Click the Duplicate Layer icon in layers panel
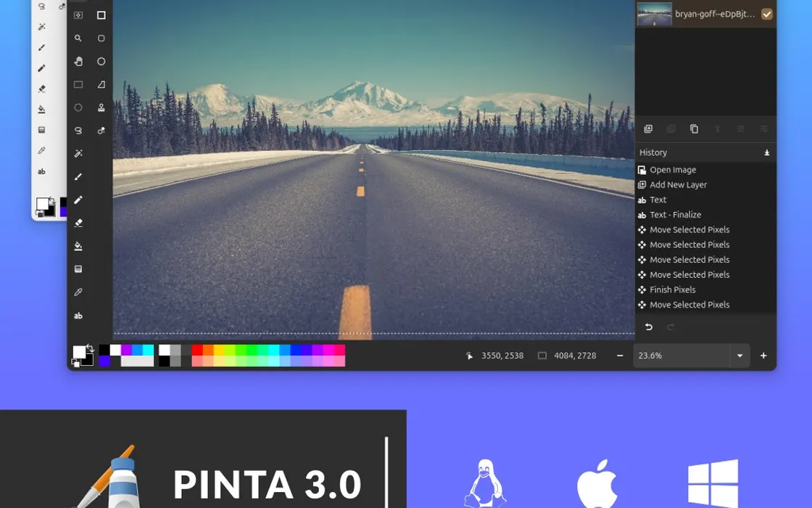812x508 pixels. (694, 128)
